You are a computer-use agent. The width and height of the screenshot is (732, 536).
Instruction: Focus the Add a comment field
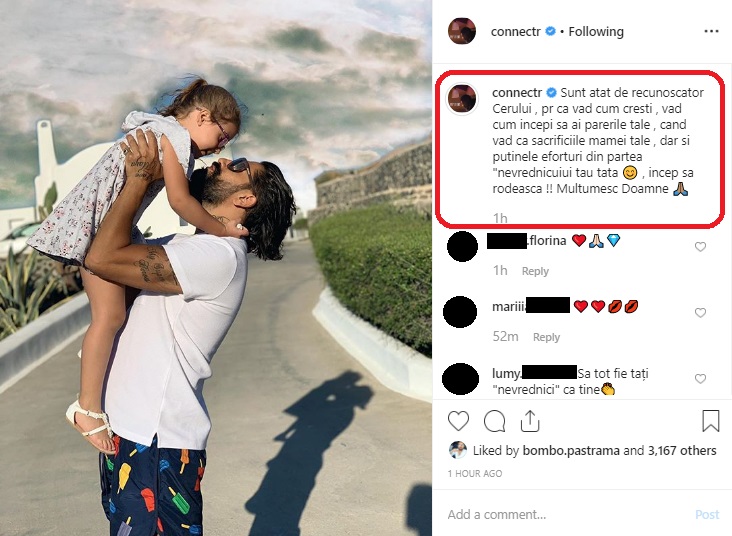pyautogui.click(x=565, y=514)
